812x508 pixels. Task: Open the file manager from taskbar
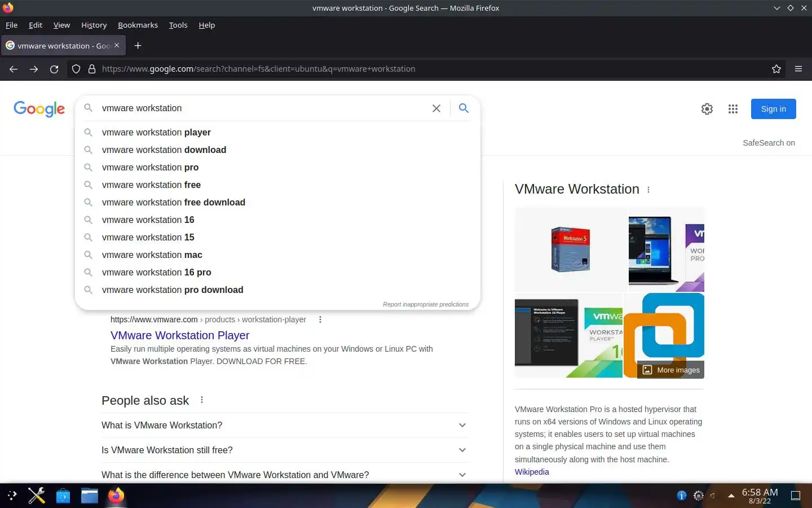click(90, 496)
